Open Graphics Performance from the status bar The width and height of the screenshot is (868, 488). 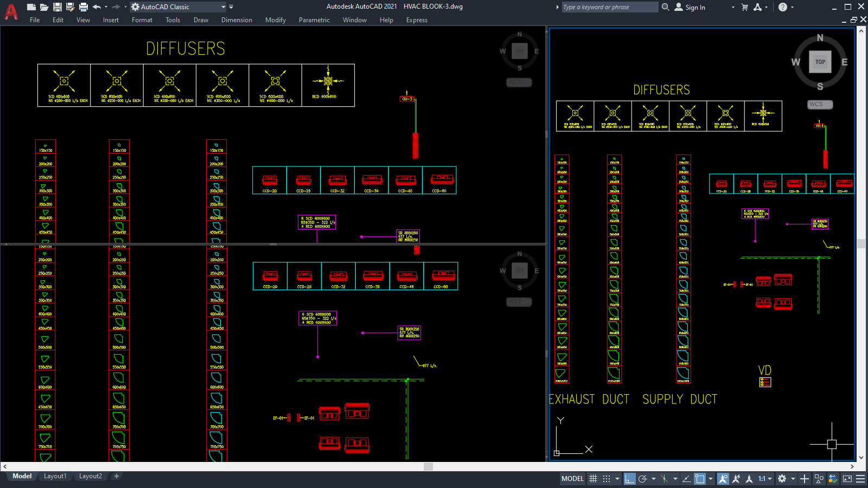pyautogui.click(x=832, y=479)
